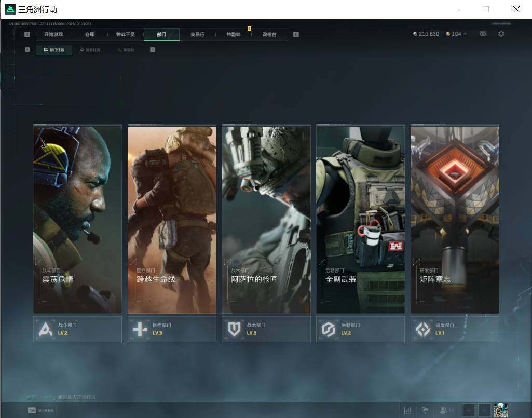Go to the 交易行 tab
This screenshot has width=532, height=418.
pos(197,34)
